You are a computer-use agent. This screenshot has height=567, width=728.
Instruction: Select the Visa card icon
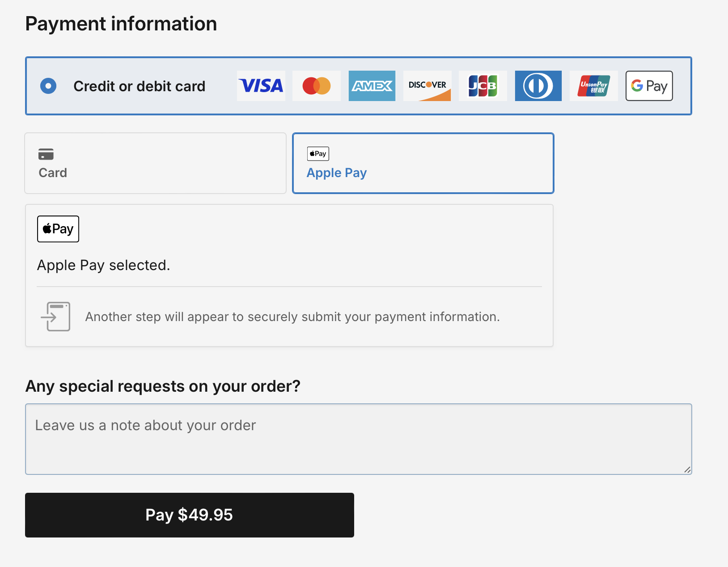[x=261, y=86]
